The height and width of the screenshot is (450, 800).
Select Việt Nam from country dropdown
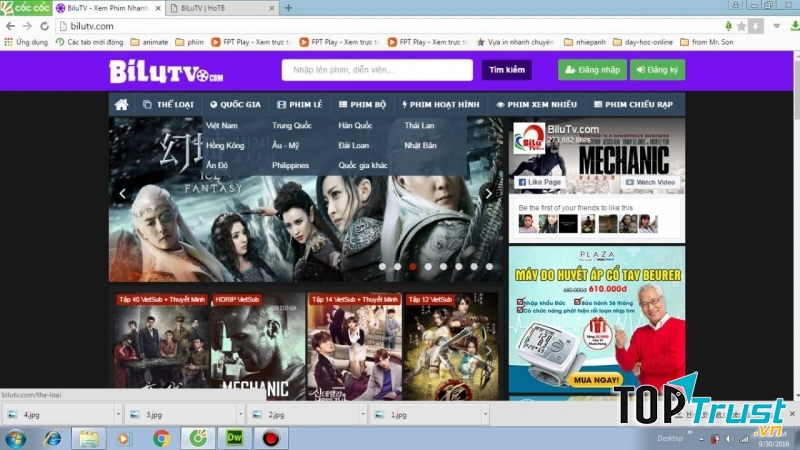point(222,126)
